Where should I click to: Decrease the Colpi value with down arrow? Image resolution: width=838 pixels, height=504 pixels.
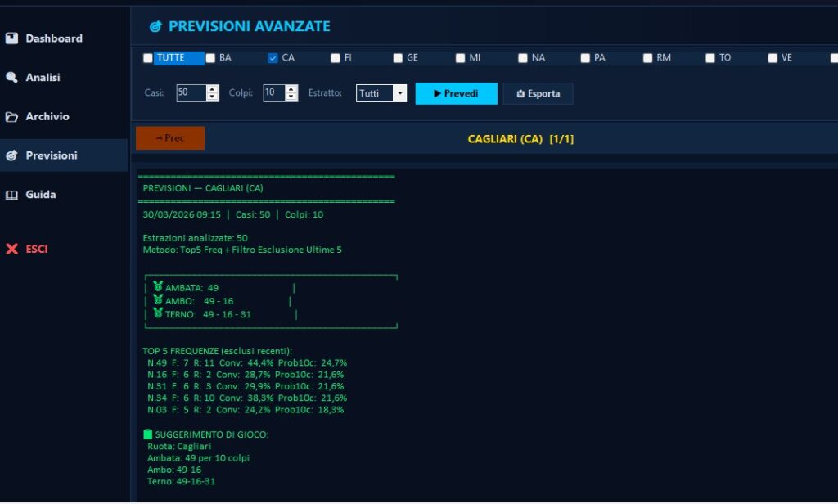click(291, 97)
